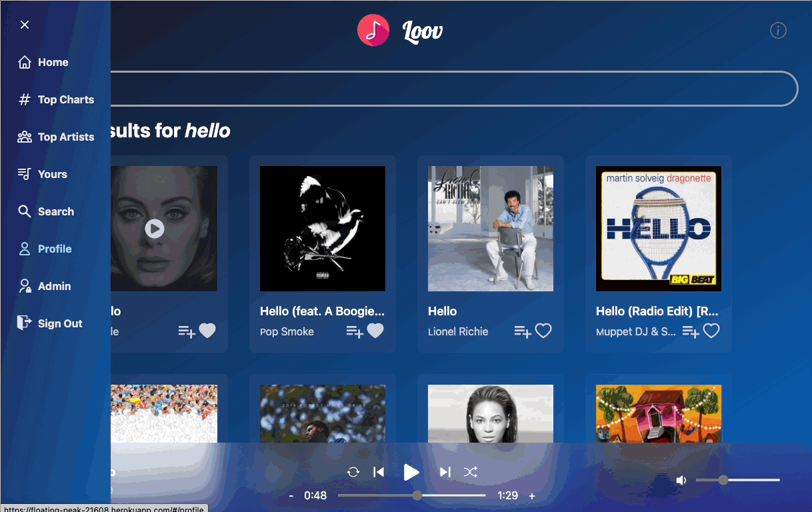Unlike the first Hello track by heart
The image size is (812, 512).
[207, 331]
